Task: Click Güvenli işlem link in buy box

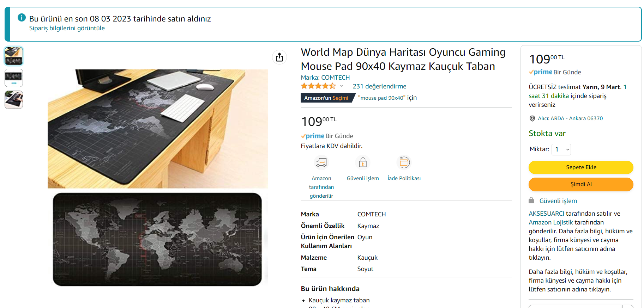Action: (x=558, y=201)
